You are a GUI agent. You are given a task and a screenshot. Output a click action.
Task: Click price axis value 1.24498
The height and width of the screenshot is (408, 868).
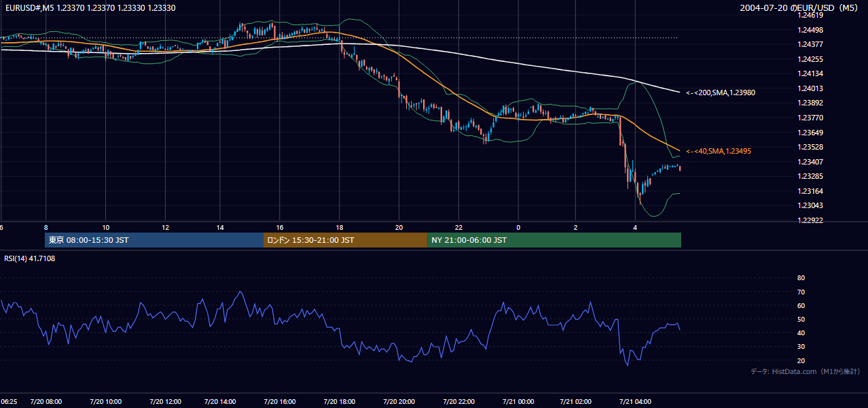pos(810,30)
